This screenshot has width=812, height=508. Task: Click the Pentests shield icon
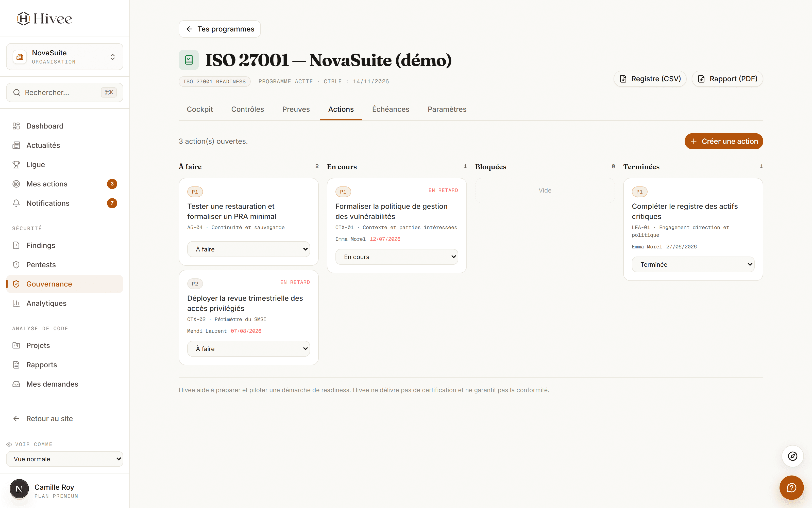16,265
